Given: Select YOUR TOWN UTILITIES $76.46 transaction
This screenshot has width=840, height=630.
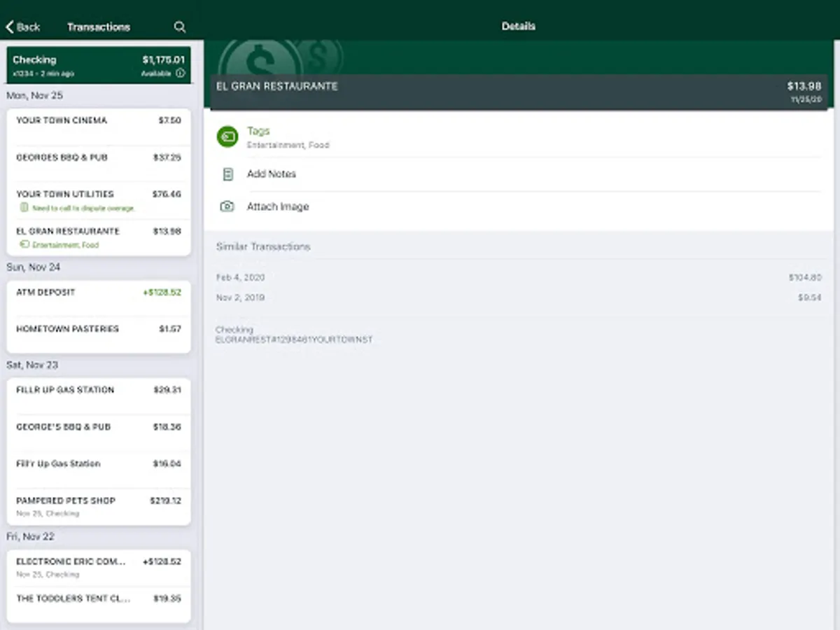Looking at the screenshot, I should click(x=99, y=200).
